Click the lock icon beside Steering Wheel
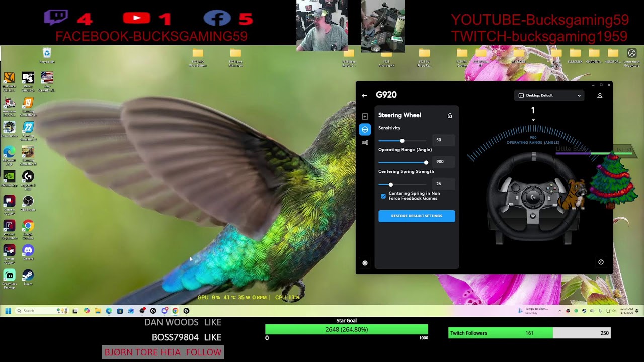This screenshot has width=644, height=362. (450, 115)
